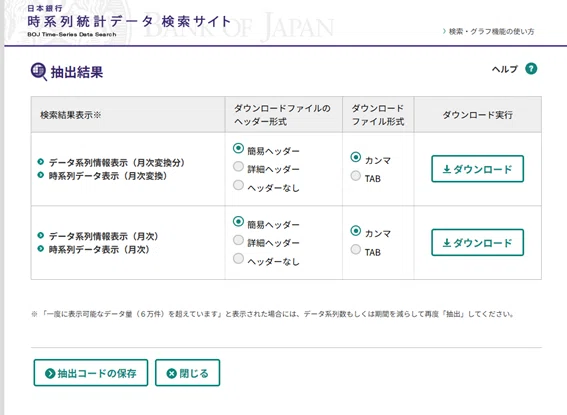Open 検索・グラフ機能の使い方 link
This screenshot has height=415, width=567.
point(491,32)
